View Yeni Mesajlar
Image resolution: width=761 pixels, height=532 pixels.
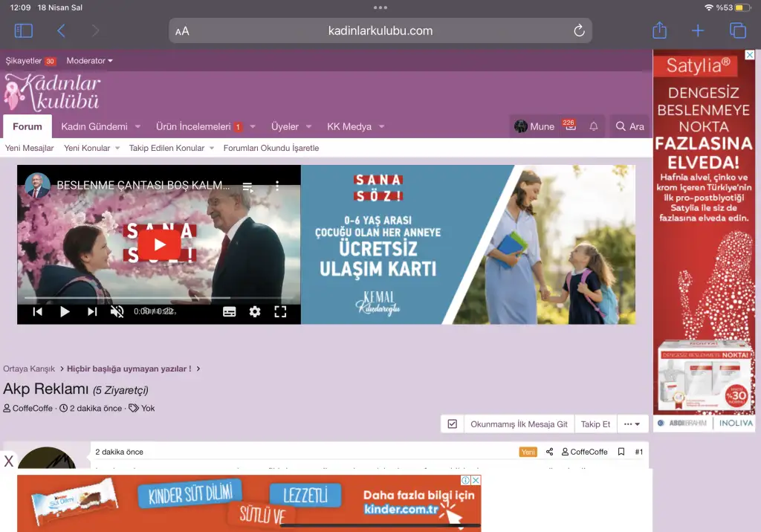(x=29, y=148)
